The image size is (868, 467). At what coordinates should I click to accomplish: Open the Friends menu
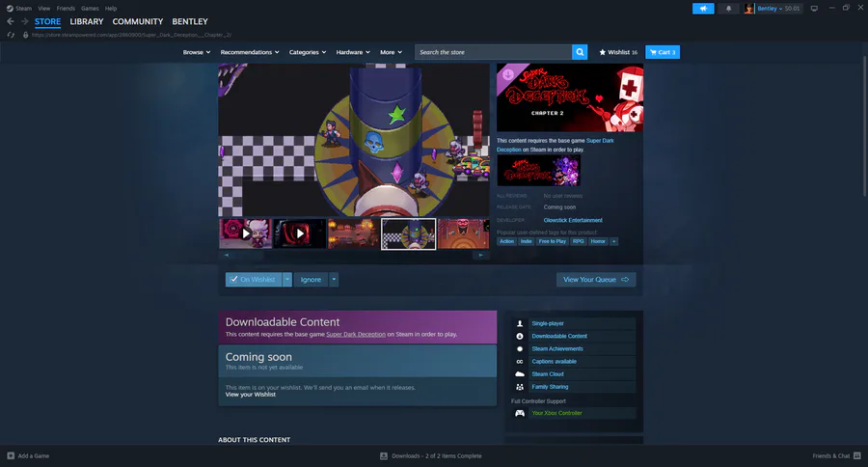pyautogui.click(x=66, y=9)
